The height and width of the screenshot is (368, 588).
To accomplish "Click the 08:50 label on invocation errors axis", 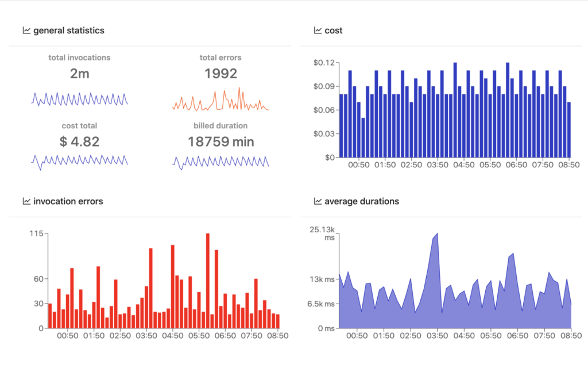I will coord(278,334).
